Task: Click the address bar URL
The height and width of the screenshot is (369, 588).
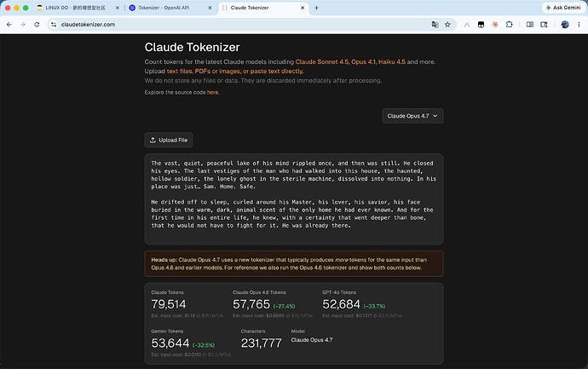Action: coord(88,25)
